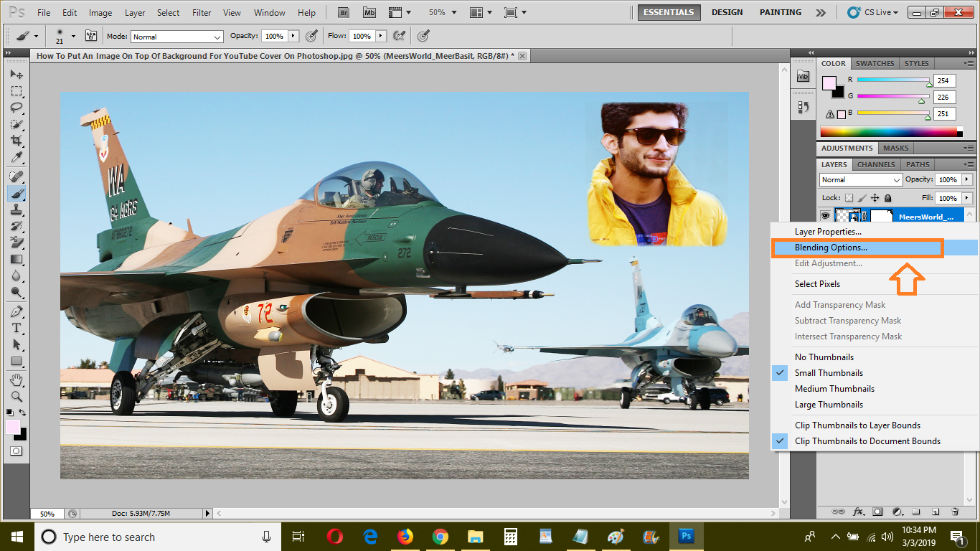The height and width of the screenshot is (551, 980).
Task: Toggle lock transparent pixels
Action: coord(849,198)
